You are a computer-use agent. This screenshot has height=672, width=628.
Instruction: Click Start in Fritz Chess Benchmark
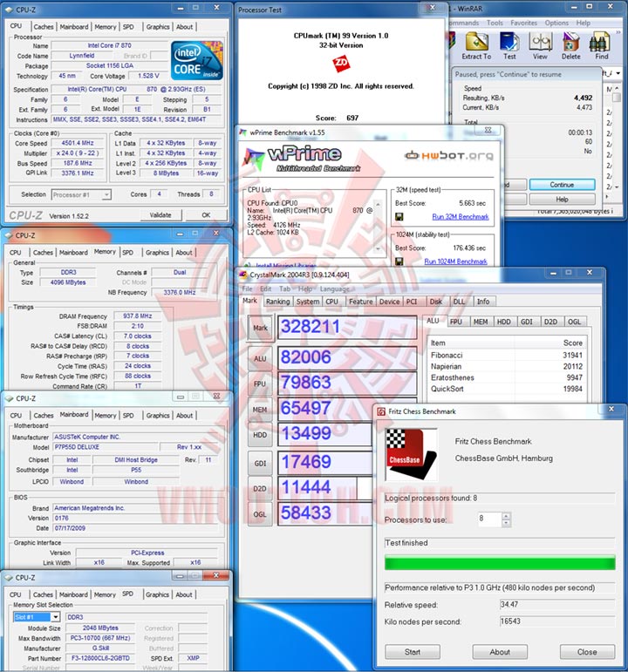[413, 652]
